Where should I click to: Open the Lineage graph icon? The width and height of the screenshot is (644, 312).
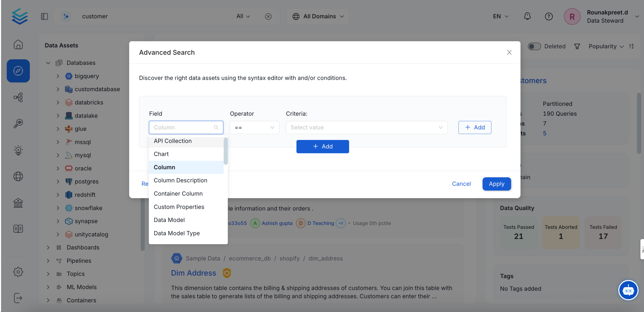(18, 97)
